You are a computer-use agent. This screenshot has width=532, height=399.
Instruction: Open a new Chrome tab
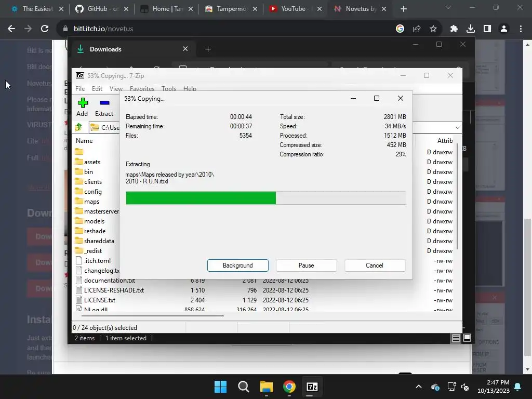pos(403,9)
